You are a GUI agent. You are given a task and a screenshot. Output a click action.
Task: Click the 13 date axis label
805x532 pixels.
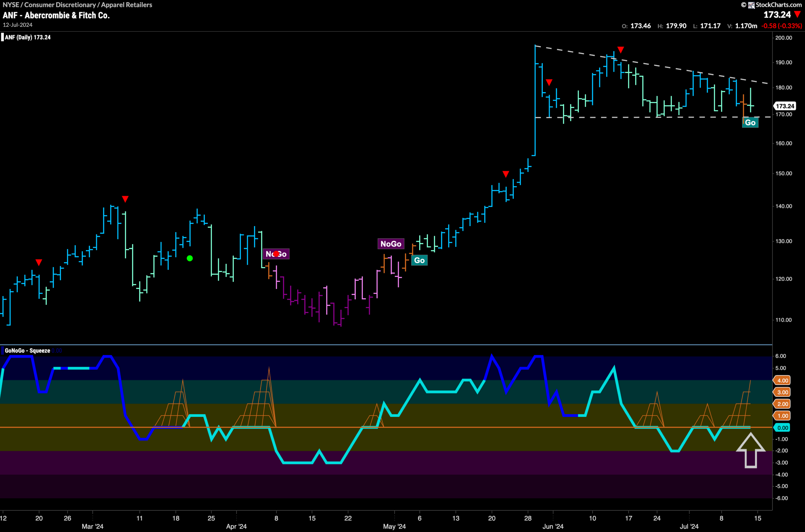(456, 518)
